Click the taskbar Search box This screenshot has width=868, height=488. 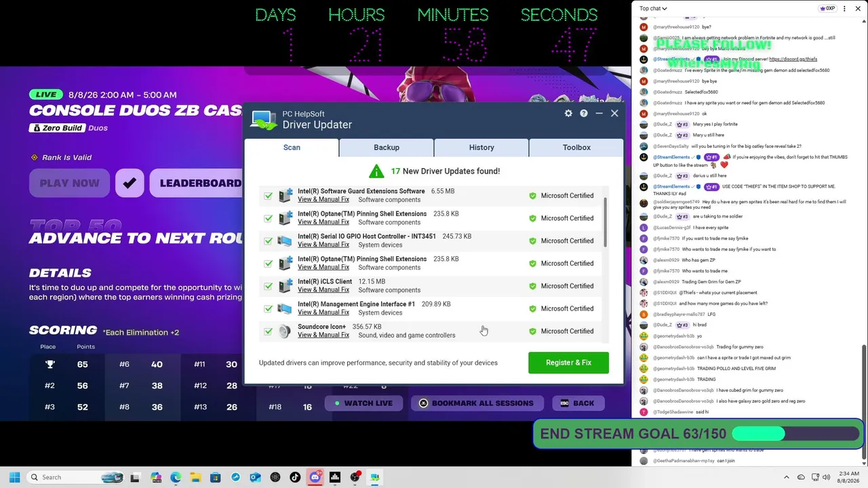coord(75,477)
